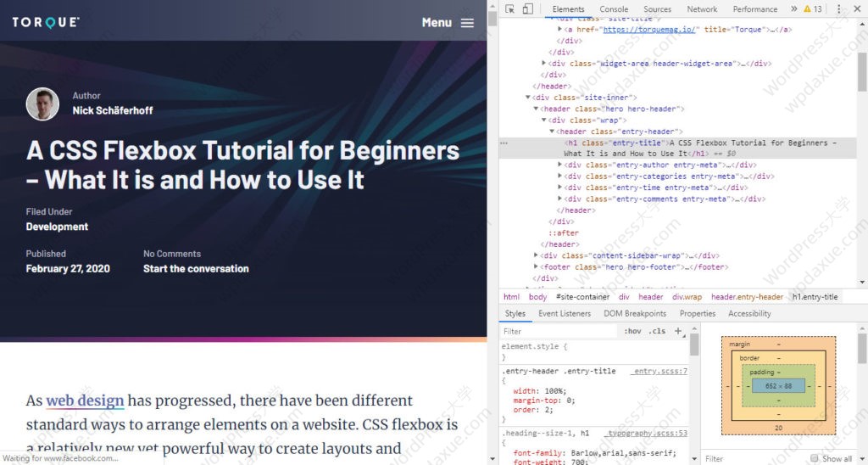The height and width of the screenshot is (465, 868).
Task: Click the width: 100% declaration
Action: 540,390
